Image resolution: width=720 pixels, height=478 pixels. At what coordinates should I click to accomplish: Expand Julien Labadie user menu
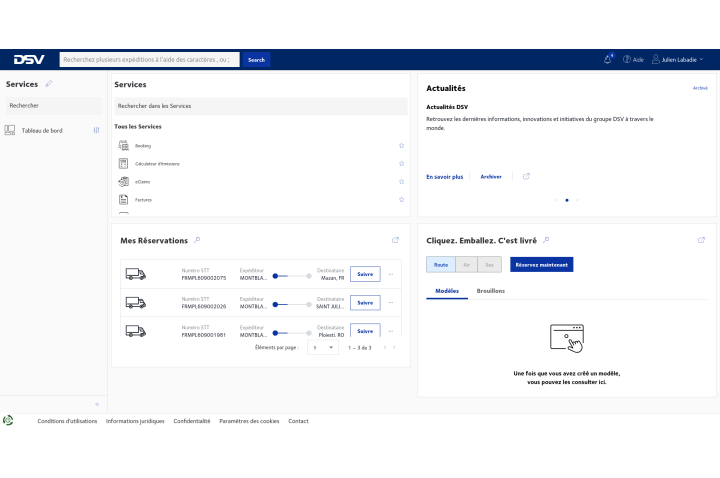[x=678, y=60]
